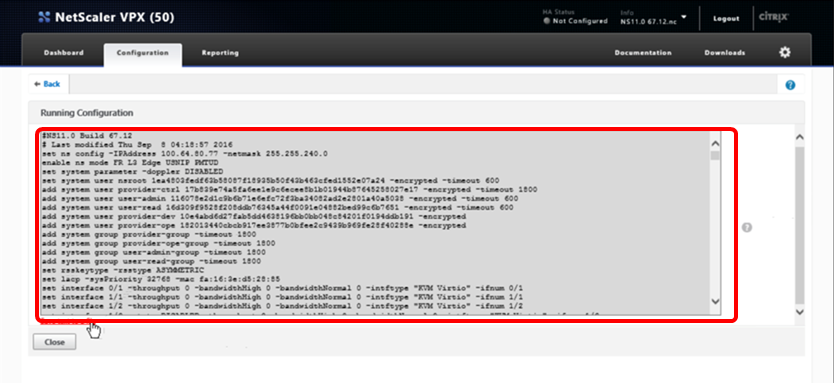Click the 'set rsskeytype -rsstype ASYMMETRIC' line

coord(123,270)
